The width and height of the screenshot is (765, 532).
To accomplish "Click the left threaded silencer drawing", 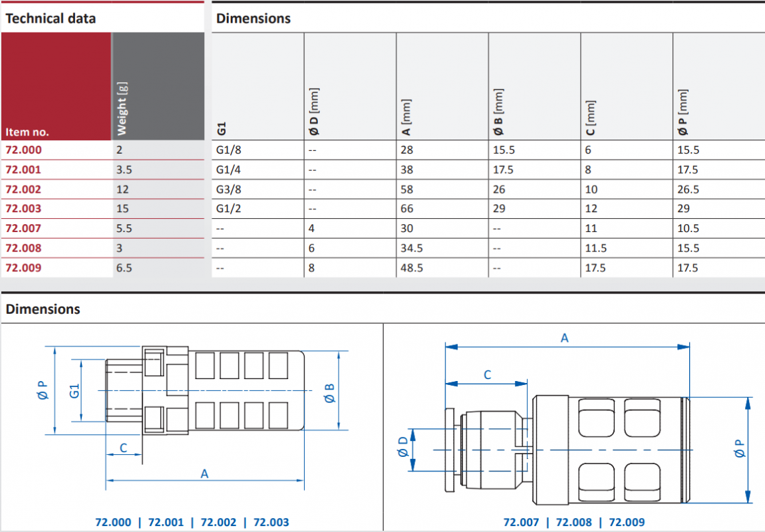I will (x=205, y=390).
